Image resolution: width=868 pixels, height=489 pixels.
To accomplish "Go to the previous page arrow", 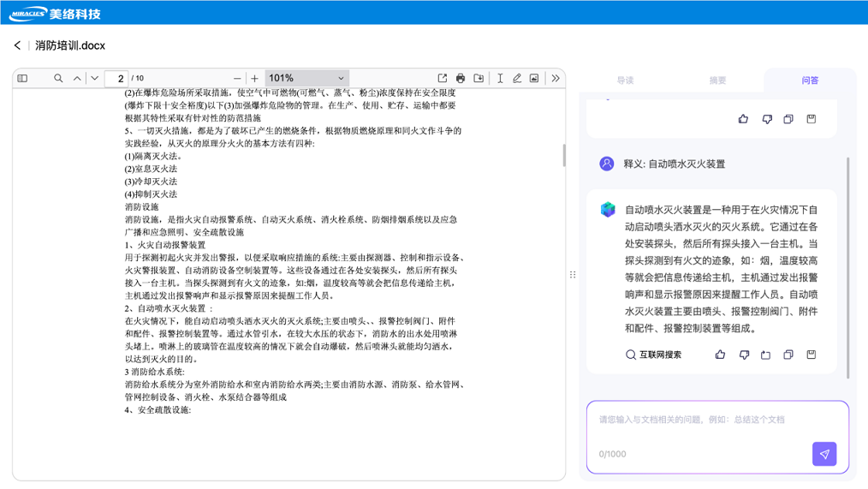I will click(x=77, y=78).
